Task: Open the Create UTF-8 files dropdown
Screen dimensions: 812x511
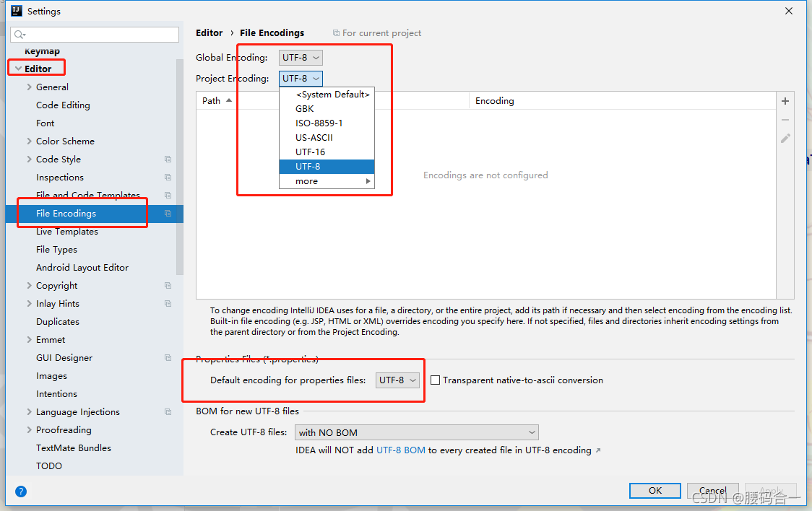Action: click(x=416, y=432)
